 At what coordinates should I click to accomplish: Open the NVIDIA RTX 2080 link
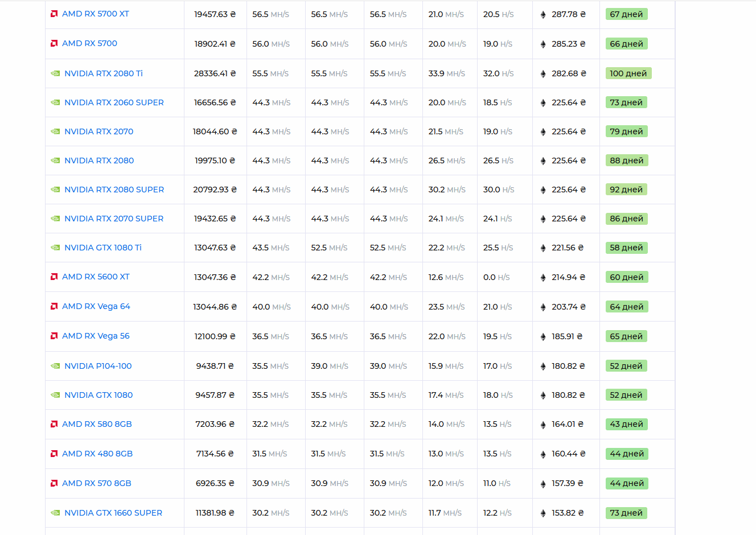click(99, 160)
